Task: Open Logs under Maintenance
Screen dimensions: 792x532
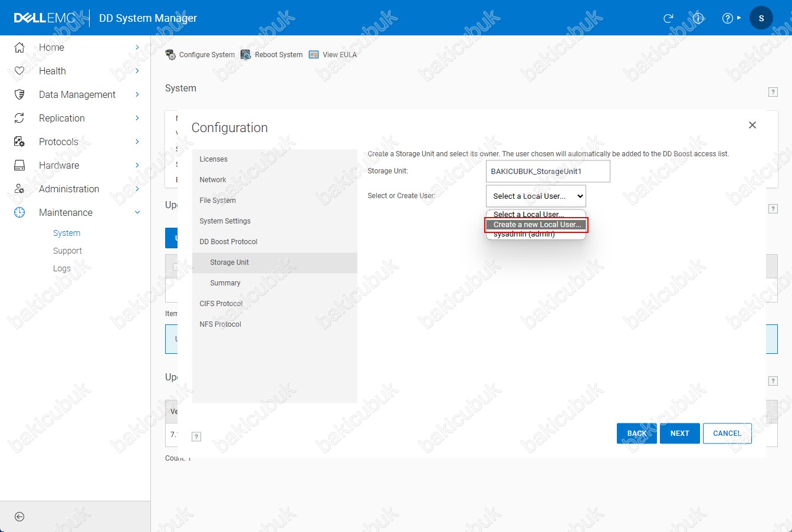Action: pos(62,268)
